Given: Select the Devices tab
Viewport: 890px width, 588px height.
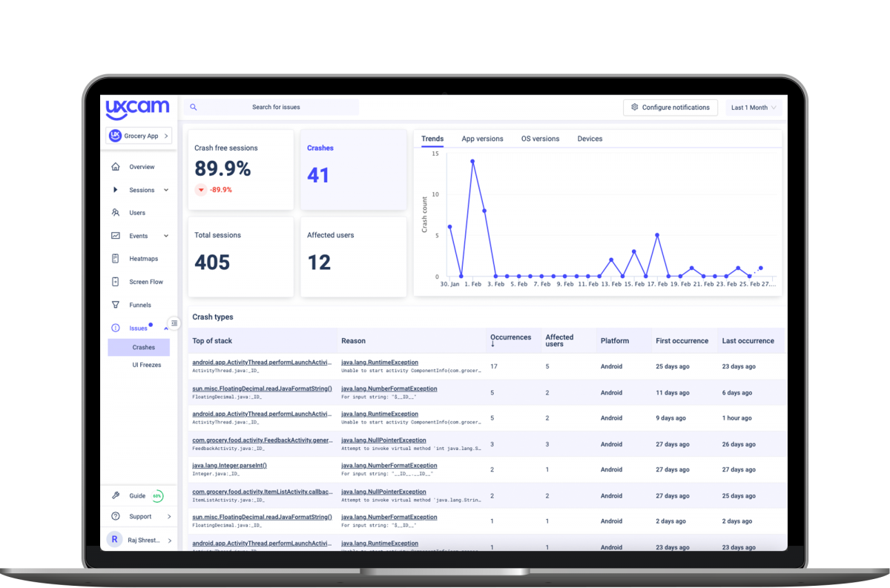Looking at the screenshot, I should [x=589, y=139].
